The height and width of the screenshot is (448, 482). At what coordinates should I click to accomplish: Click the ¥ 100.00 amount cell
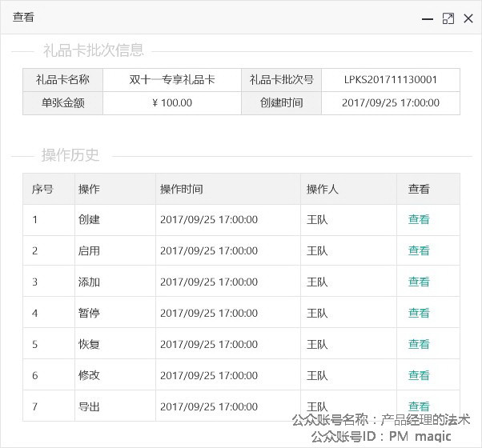click(x=172, y=103)
